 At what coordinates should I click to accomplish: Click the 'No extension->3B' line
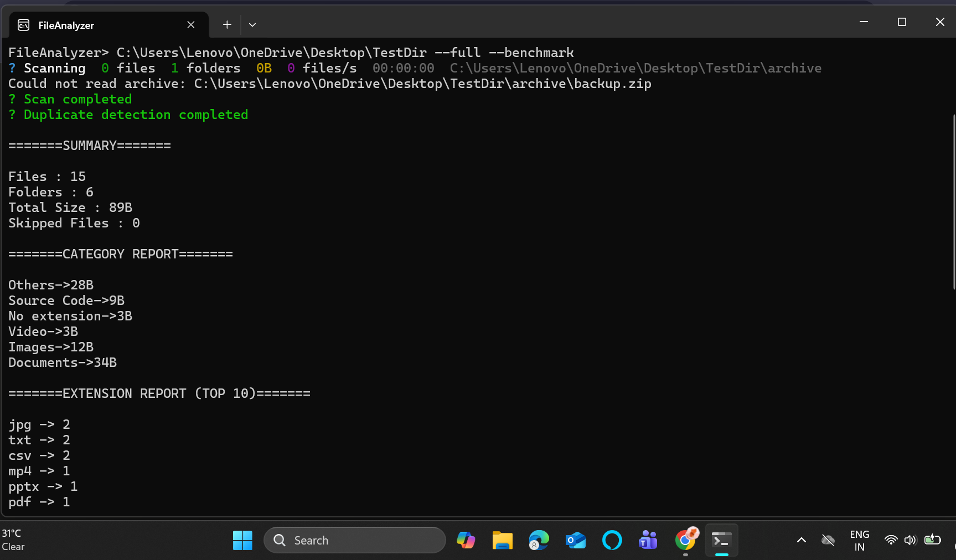point(70,316)
